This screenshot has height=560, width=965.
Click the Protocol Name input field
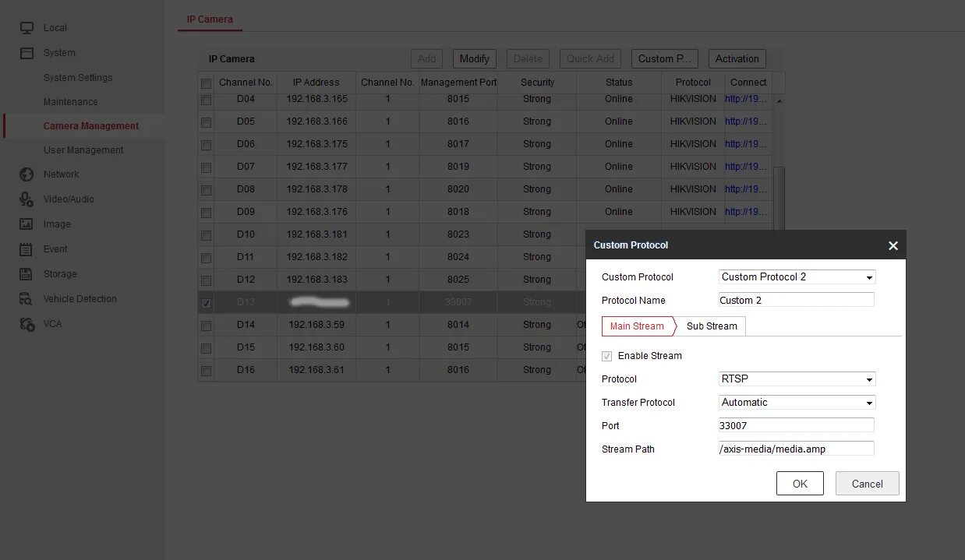796,300
